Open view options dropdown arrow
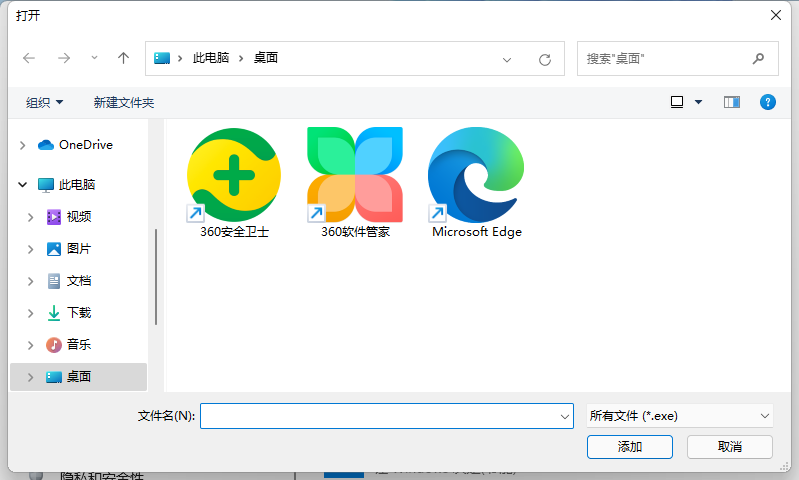The height and width of the screenshot is (480, 799). pos(699,102)
